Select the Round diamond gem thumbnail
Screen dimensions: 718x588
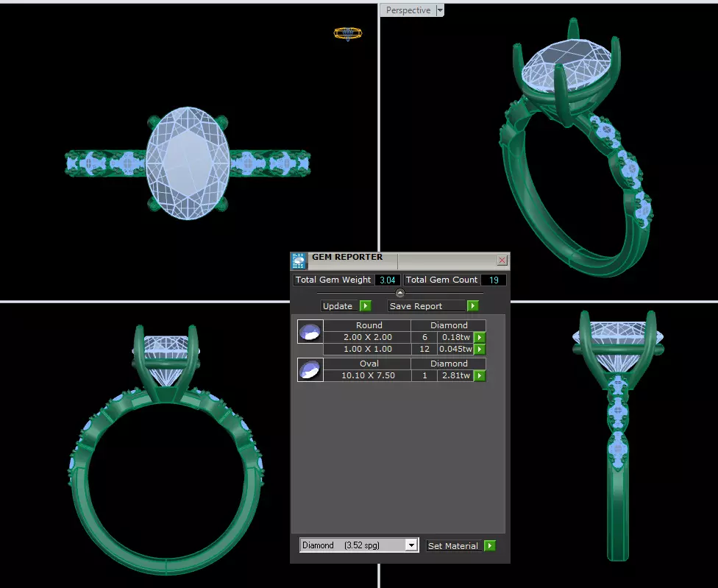[310, 332]
